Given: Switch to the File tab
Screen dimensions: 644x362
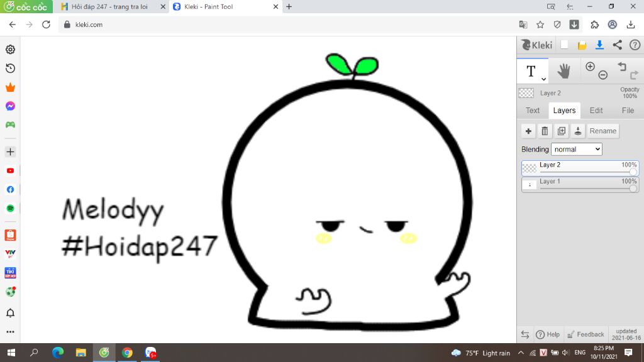Looking at the screenshot, I should 628,111.
